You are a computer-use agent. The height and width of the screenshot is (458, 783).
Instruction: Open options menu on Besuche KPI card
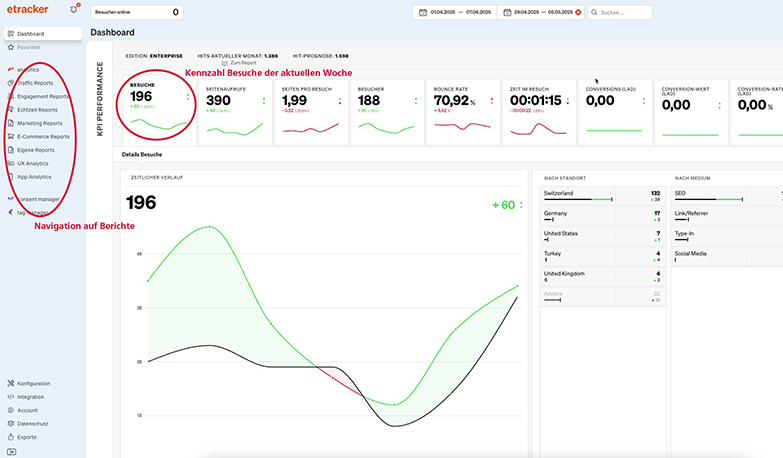188,97
